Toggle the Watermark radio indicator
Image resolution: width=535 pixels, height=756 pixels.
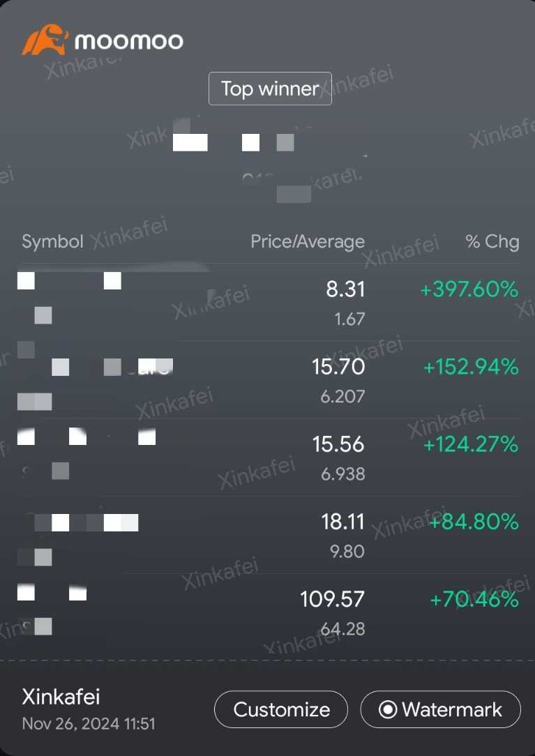(x=388, y=709)
